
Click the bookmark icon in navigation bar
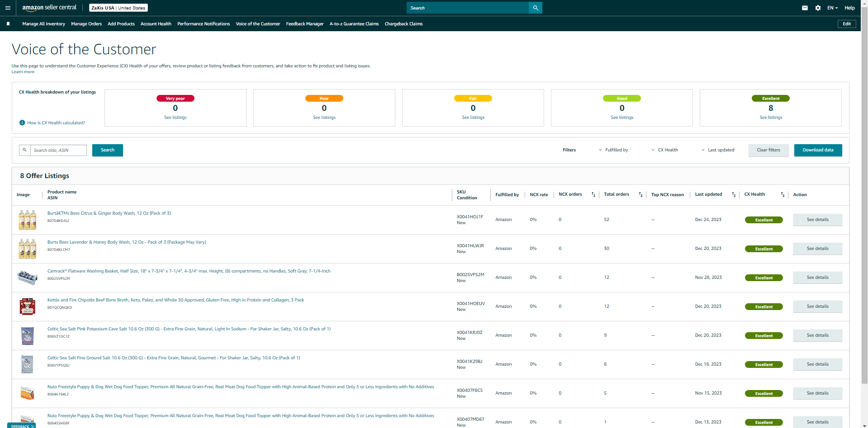[8, 24]
